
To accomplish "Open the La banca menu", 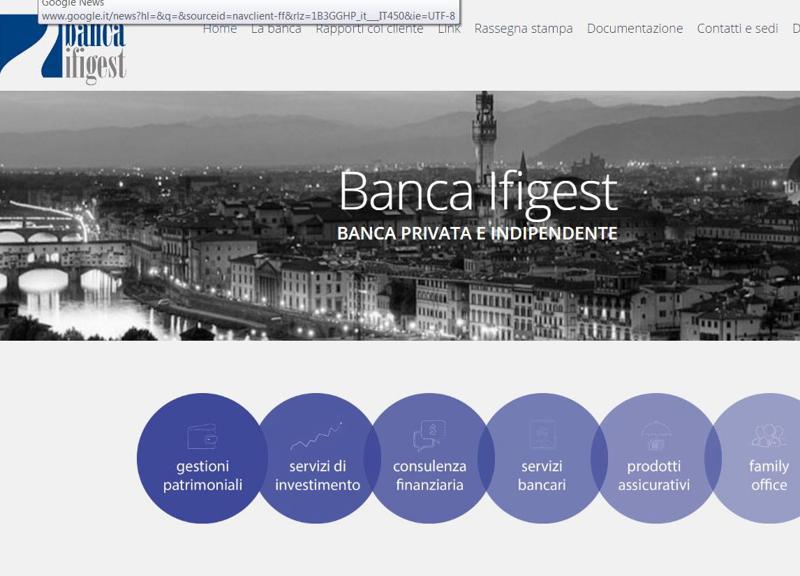I will pyautogui.click(x=276, y=29).
